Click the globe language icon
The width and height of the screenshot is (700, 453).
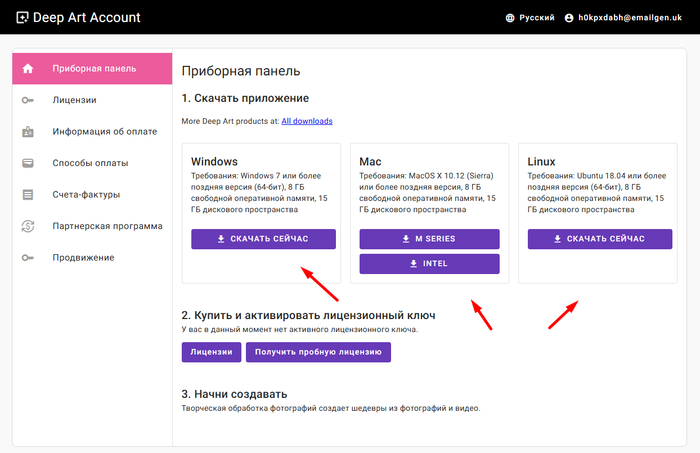coord(511,17)
